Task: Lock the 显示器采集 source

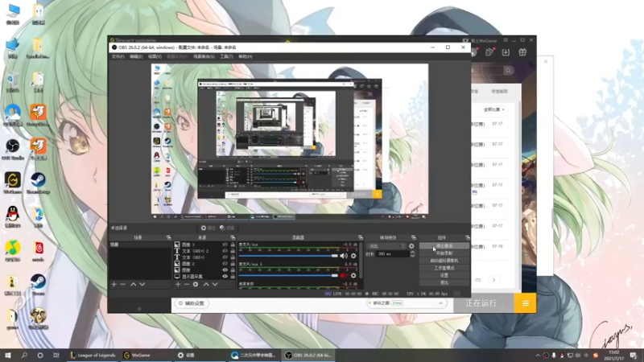Action: [233, 276]
